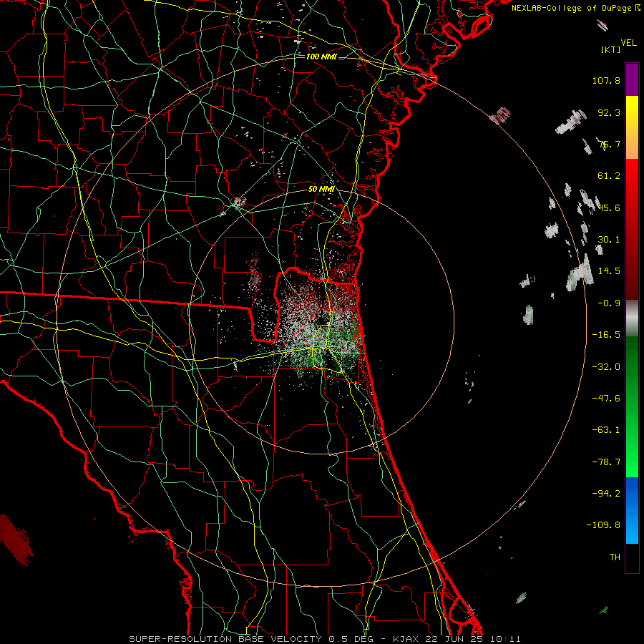Image resolution: width=644 pixels, height=644 pixels.
Task: Select the -0.9 legend value
Action: point(609,303)
